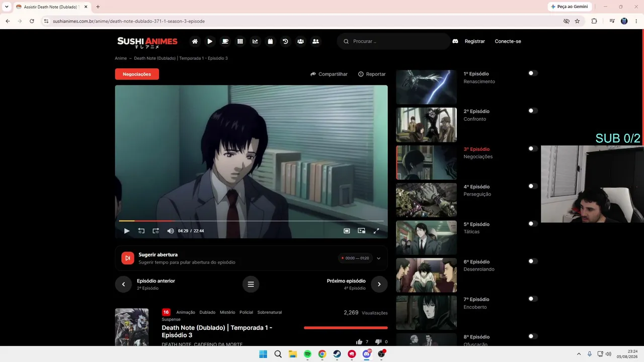Open the two-person friends icon in the navigation bar
This screenshot has height=362, width=644.
click(x=315, y=41)
